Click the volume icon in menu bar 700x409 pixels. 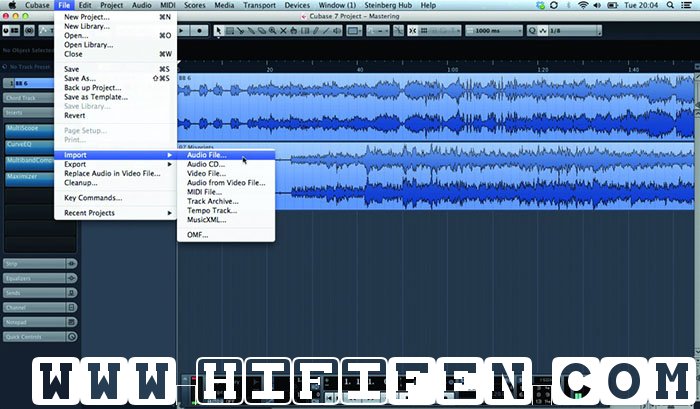click(597, 5)
